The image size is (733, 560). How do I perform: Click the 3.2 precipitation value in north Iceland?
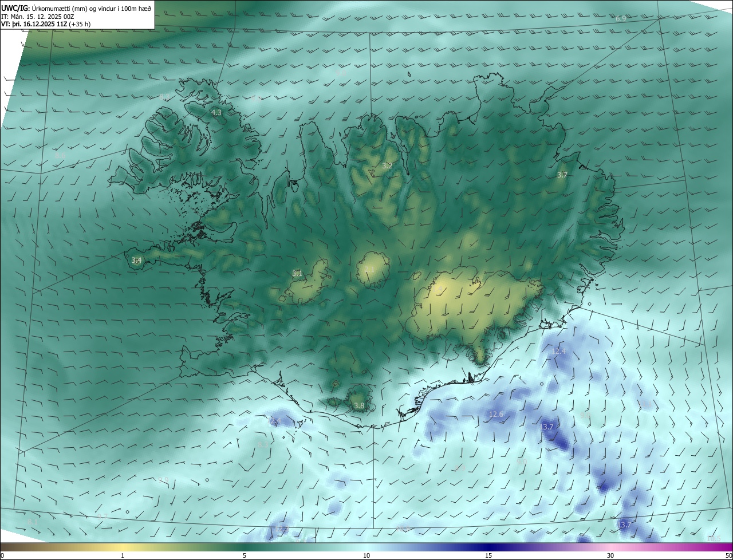pyautogui.click(x=387, y=166)
